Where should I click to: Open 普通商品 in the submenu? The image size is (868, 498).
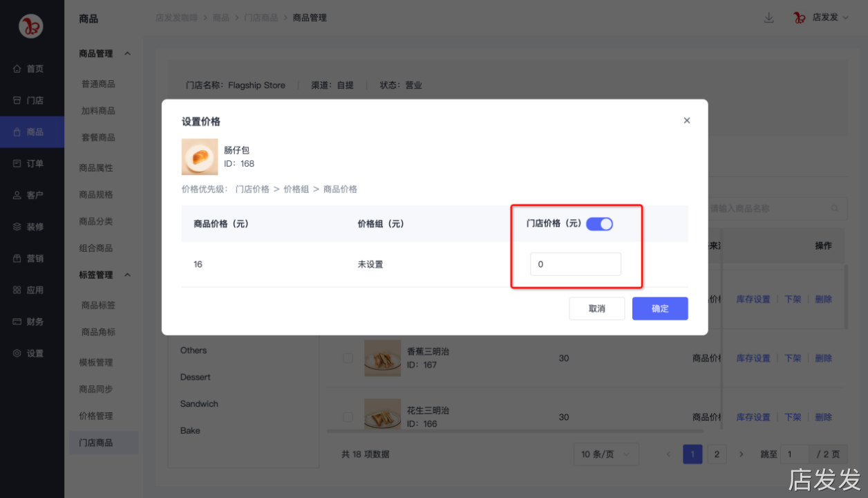(98, 84)
